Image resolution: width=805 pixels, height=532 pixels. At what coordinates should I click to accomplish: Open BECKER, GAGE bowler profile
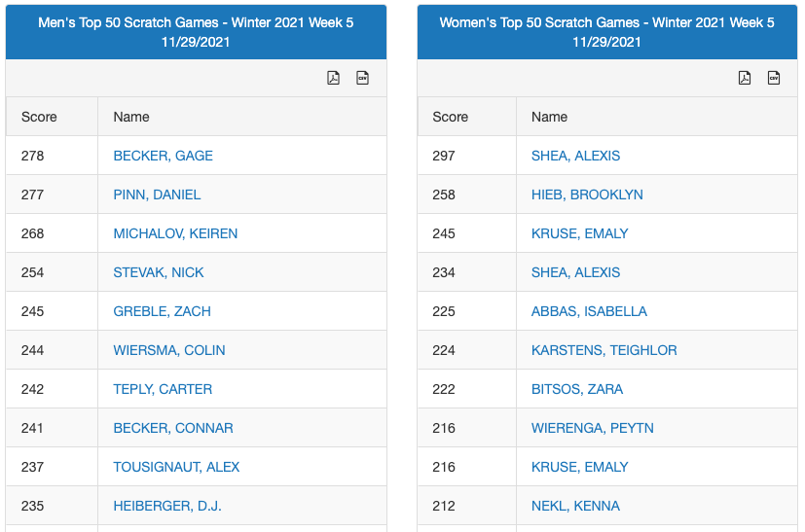pos(163,156)
